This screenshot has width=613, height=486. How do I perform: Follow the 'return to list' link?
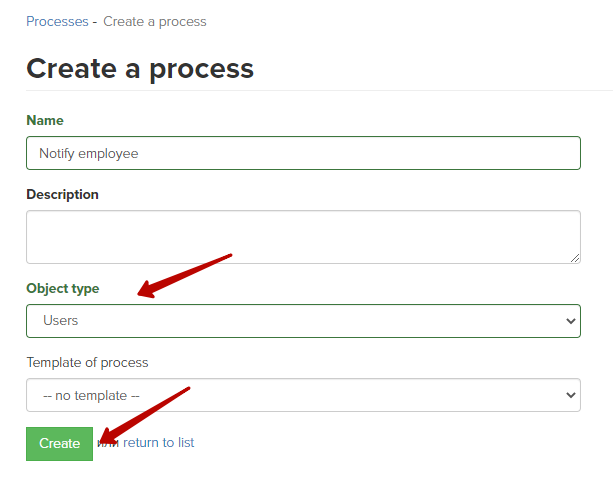point(158,443)
